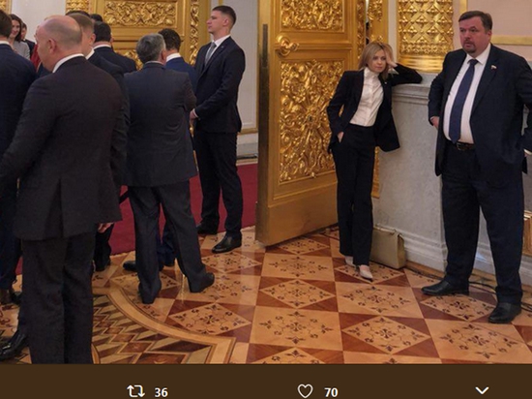Click the flag lapel pin on suit

tap(493, 67)
